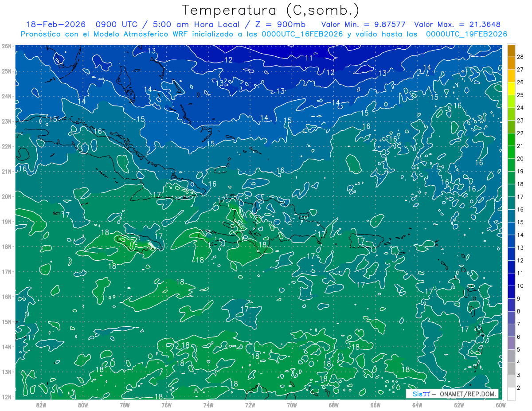
Task: Pick the yellow swatch between 25 and 26
Action: (511, 89)
